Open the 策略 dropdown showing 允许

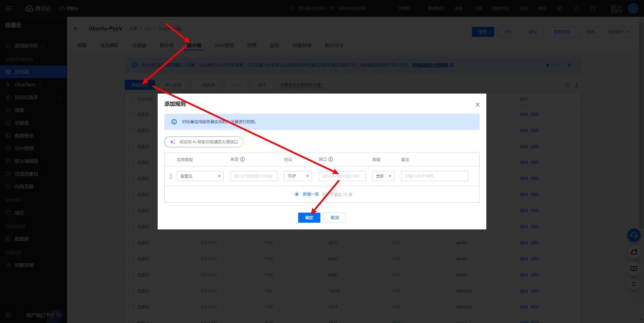pos(383,176)
